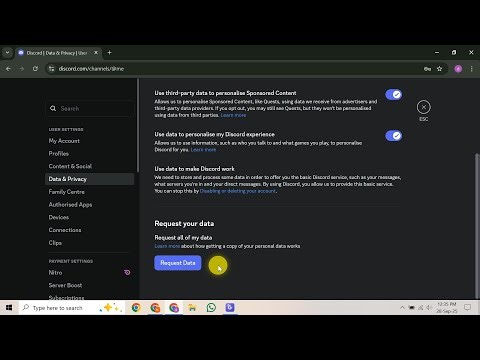Open the tab search dropdown arrow
Viewport: 480px width, 360px height.
(x=7, y=53)
